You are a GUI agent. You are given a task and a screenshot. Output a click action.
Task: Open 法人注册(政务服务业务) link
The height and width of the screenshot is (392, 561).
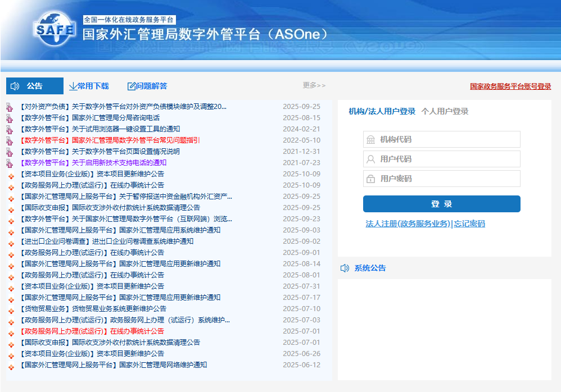[408, 224]
